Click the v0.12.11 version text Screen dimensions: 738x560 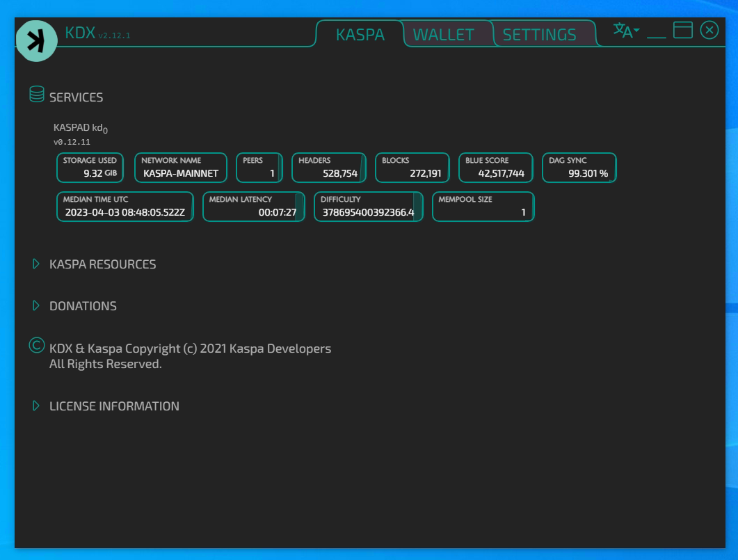(72, 142)
